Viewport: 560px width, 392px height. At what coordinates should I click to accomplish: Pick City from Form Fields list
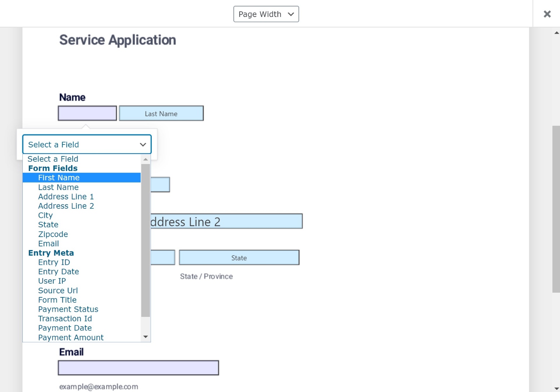pyautogui.click(x=46, y=215)
